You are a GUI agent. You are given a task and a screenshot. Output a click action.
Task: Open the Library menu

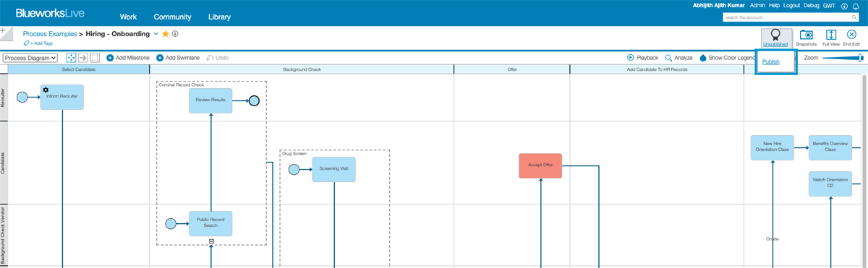tap(219, 17)
